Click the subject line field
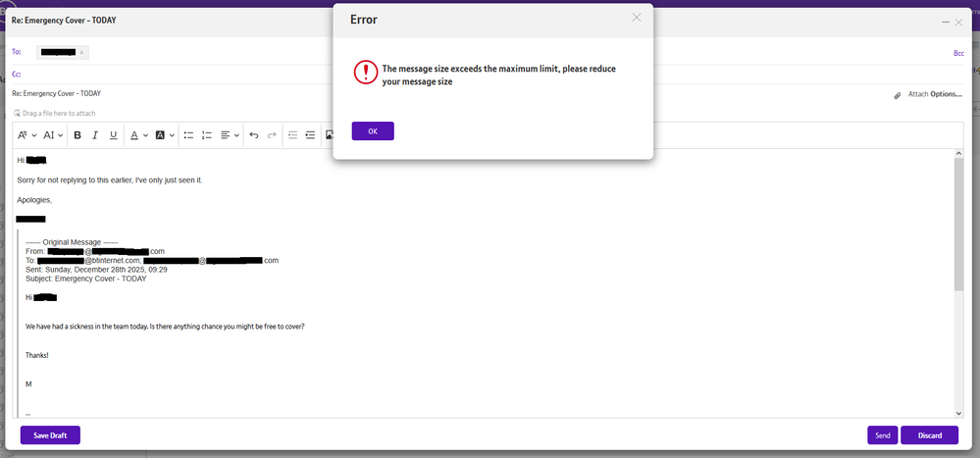This screenshot has height=458, width=980. [450, 94]
